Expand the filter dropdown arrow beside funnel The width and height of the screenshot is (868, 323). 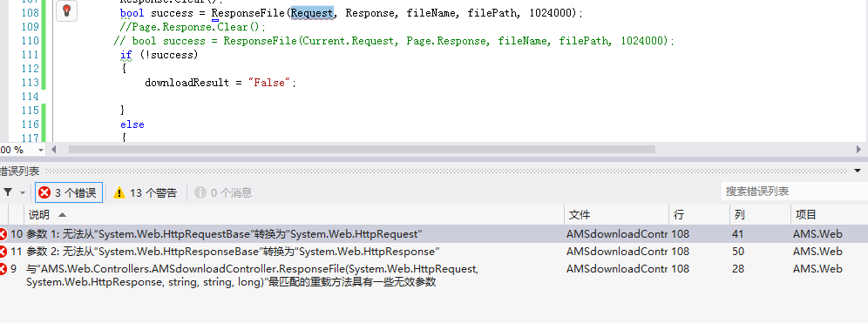coord(23,193)
